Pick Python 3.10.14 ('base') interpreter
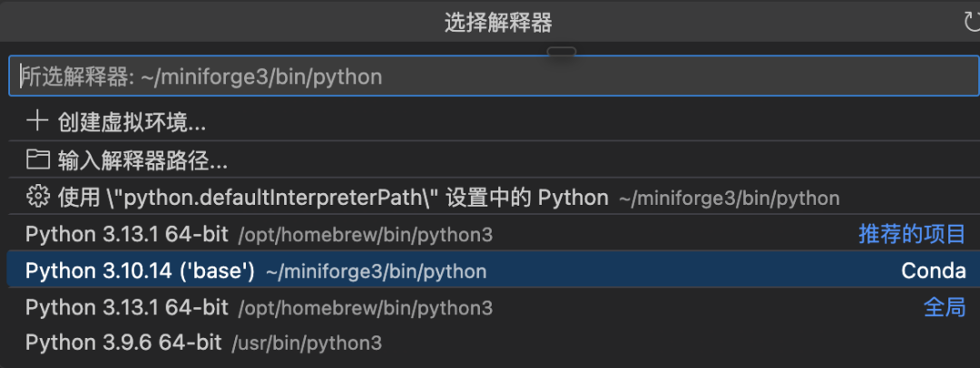980x368 pixels. point(140,271)
